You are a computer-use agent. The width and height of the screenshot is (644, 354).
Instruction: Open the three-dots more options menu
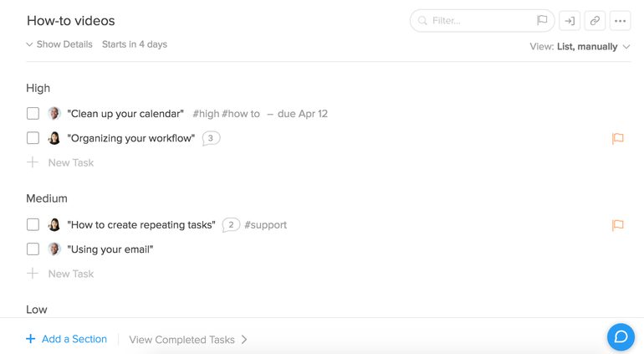coord(621,21)
